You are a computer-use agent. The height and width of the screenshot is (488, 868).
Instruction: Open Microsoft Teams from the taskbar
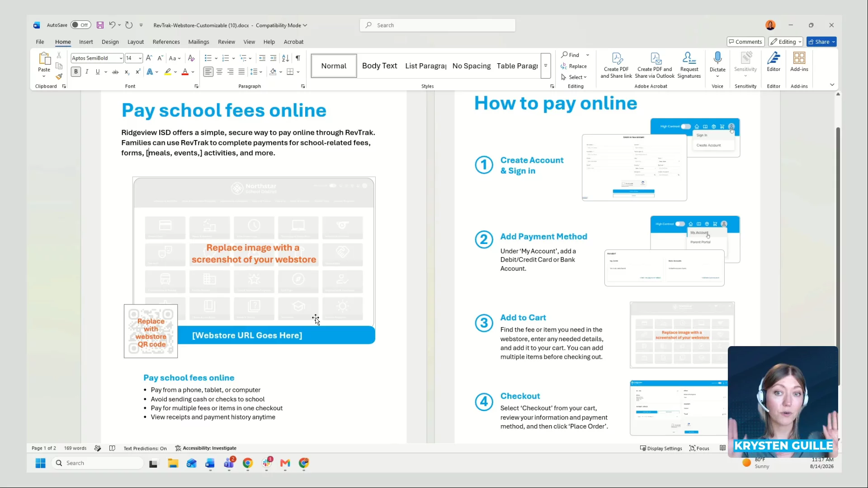click(x=229, y=463)
